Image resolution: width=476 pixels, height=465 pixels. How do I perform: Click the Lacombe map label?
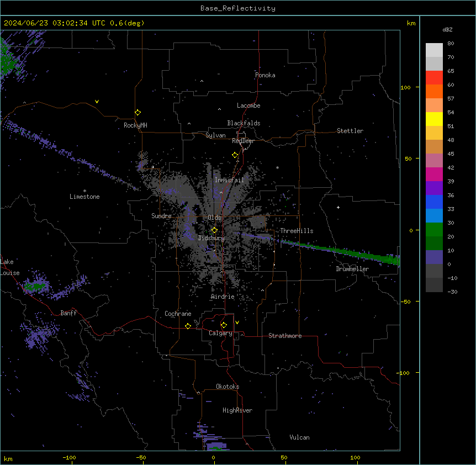tap(248, 105)
